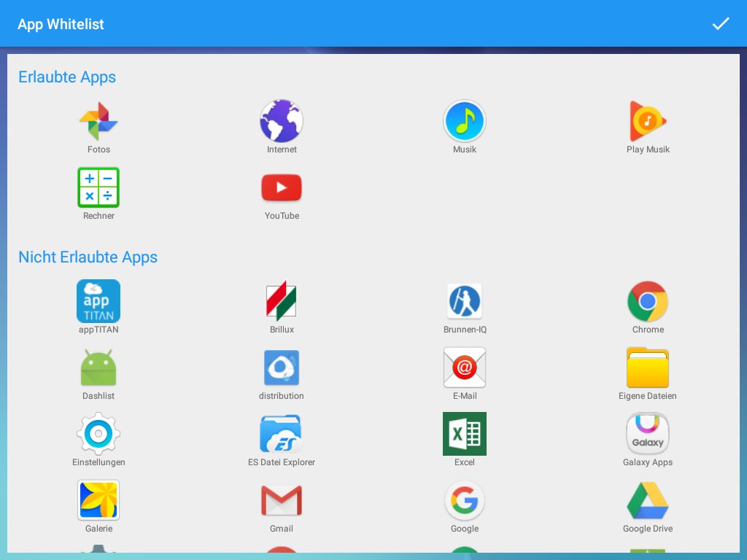This screenshot has width=747, height=560.
Task: Click the YouTube icon
Action: click(282, 187)
